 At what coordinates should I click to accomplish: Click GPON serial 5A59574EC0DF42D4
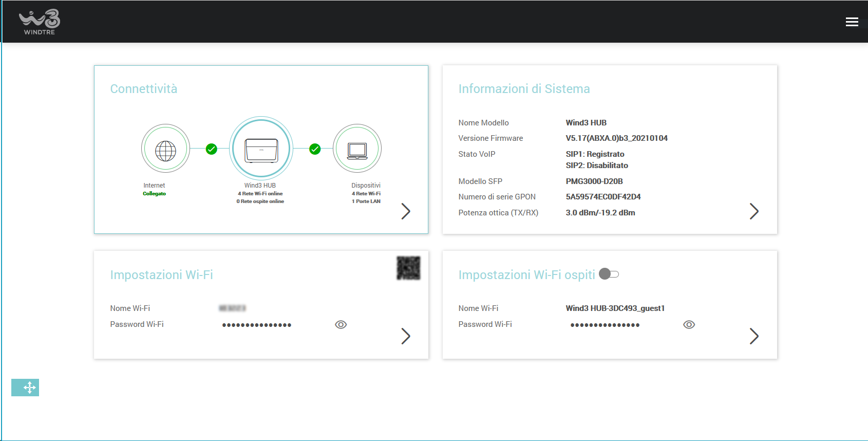click(x=603, y=197)
